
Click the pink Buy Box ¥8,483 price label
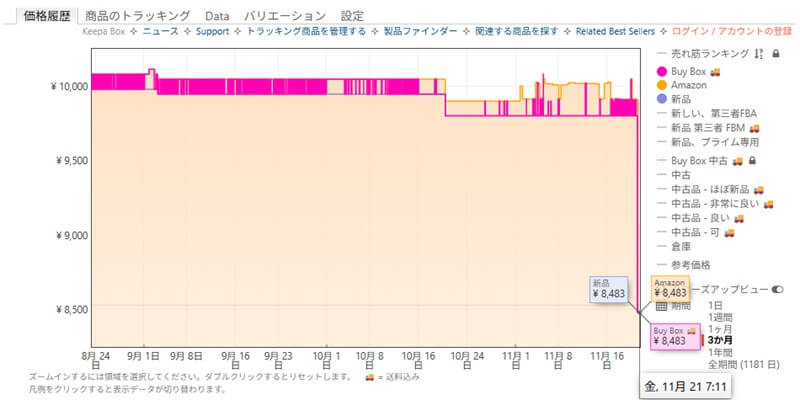[676, 336]
